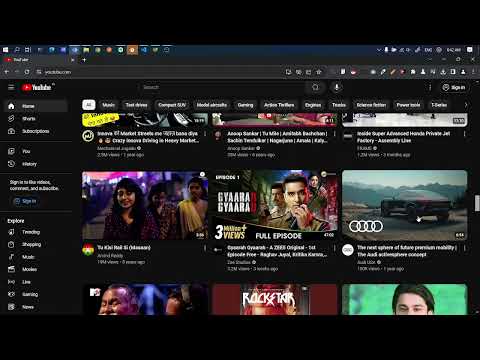Open the Rockstar video thumbnail
This screenshot has height=360, width=480.
point(275,299)
